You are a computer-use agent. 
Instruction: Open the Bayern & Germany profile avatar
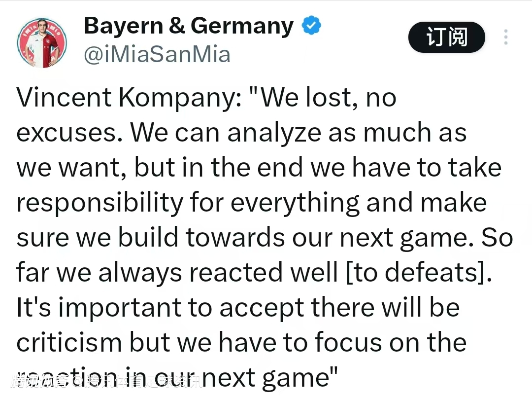42,43
